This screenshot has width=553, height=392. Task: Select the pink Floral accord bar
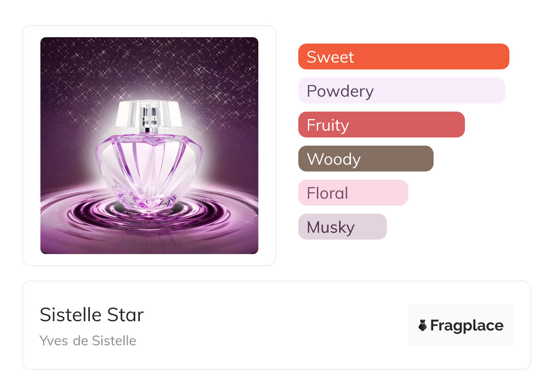[x=377, y=193]
